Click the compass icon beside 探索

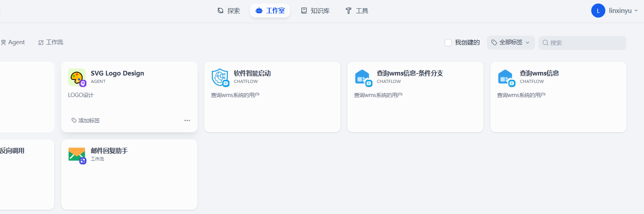tap(220, 11)
